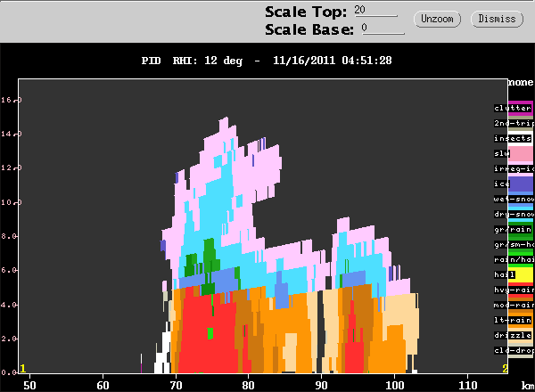The width and height of the screenshot is (535, 392).
Task: Select the 'gr/sm-hail' legend label
Action: tap(514, 244)
